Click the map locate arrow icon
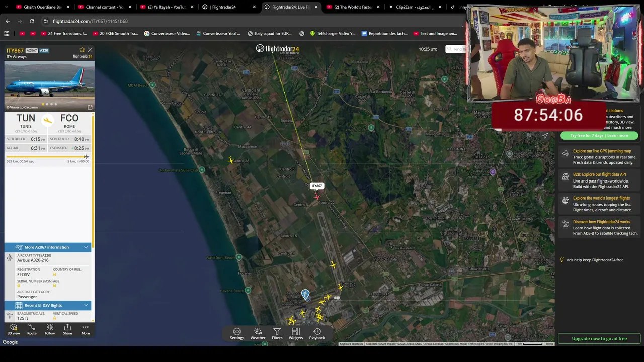 545,135
